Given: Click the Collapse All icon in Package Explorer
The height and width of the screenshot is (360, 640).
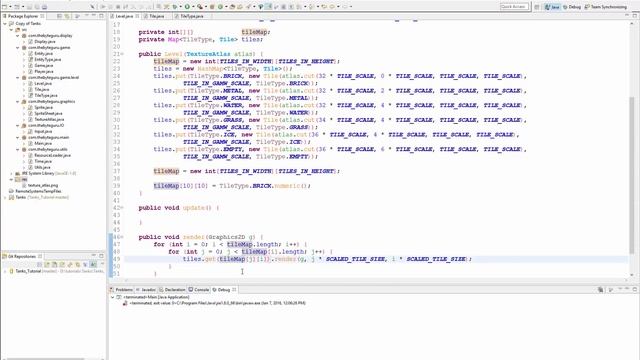Looking at the screenshot, I should (59, 16).
